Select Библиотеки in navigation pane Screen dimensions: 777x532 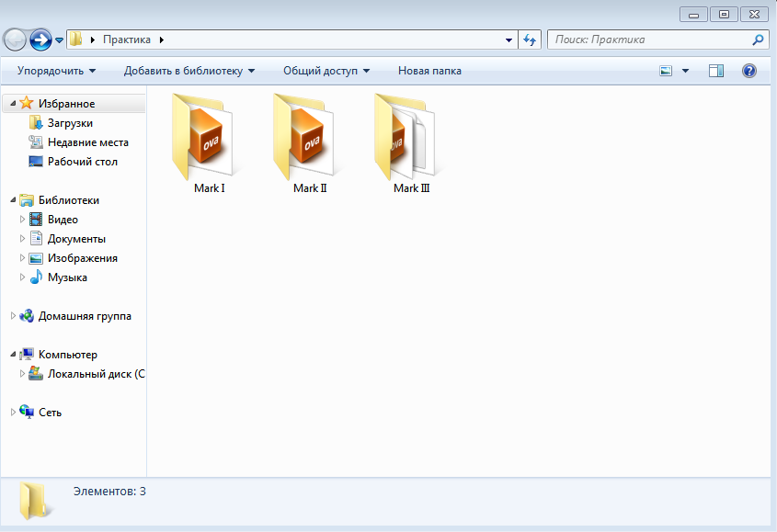pyautogui.click(x=69, y=200)
